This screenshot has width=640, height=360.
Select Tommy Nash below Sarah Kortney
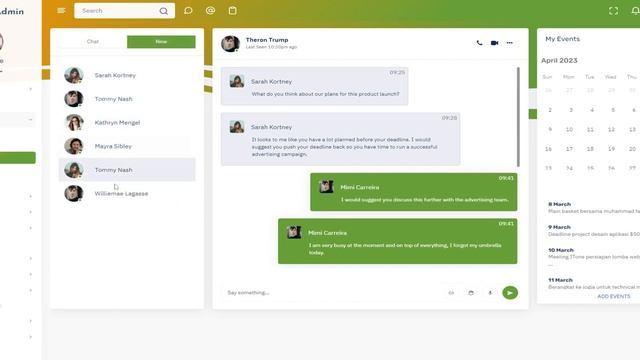[x=113, y=99]
